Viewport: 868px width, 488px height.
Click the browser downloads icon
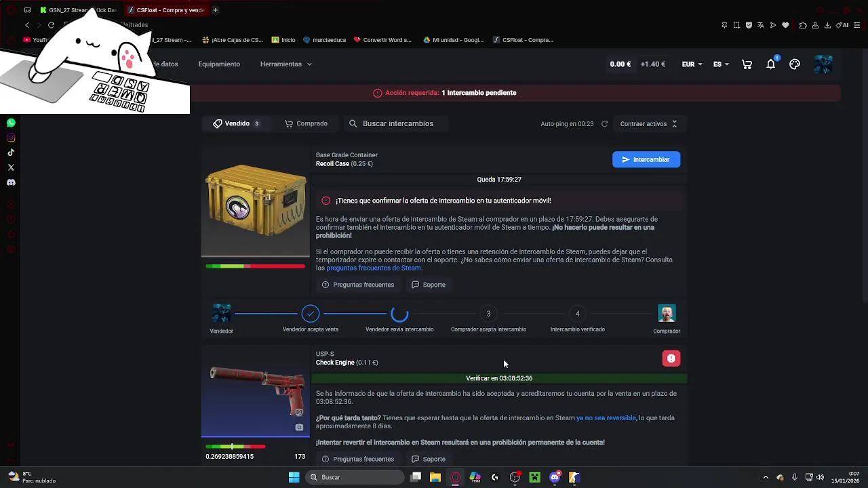[828, 25]
